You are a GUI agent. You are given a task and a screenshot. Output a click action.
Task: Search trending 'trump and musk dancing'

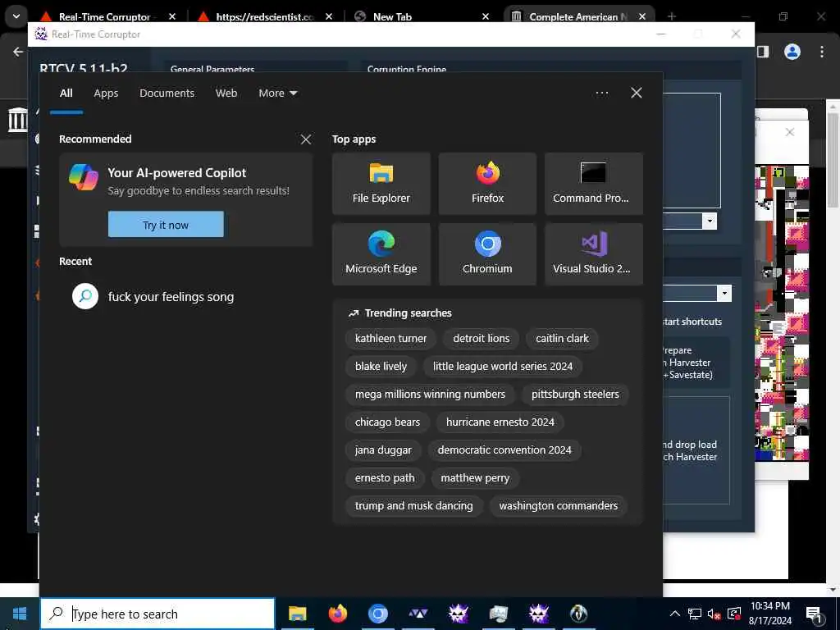pos(413,505)
